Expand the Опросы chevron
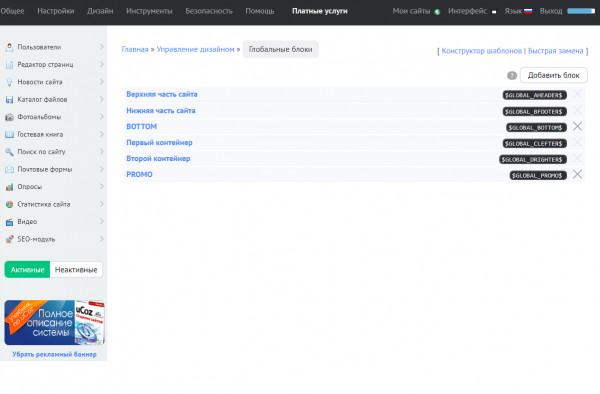This screenshot has height=394, width=600. [x=101, y=187]
